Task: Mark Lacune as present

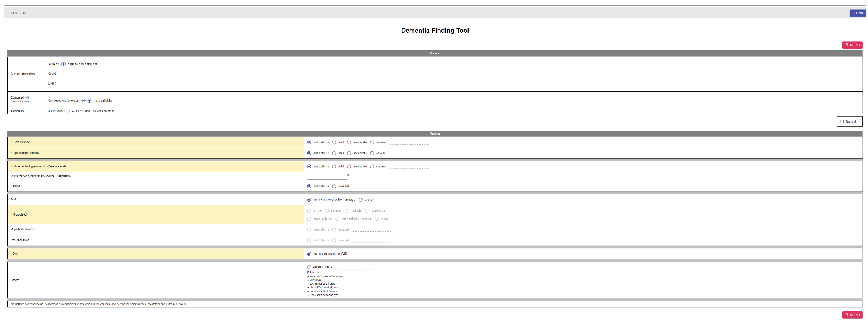Action: (x=334, y=187)
